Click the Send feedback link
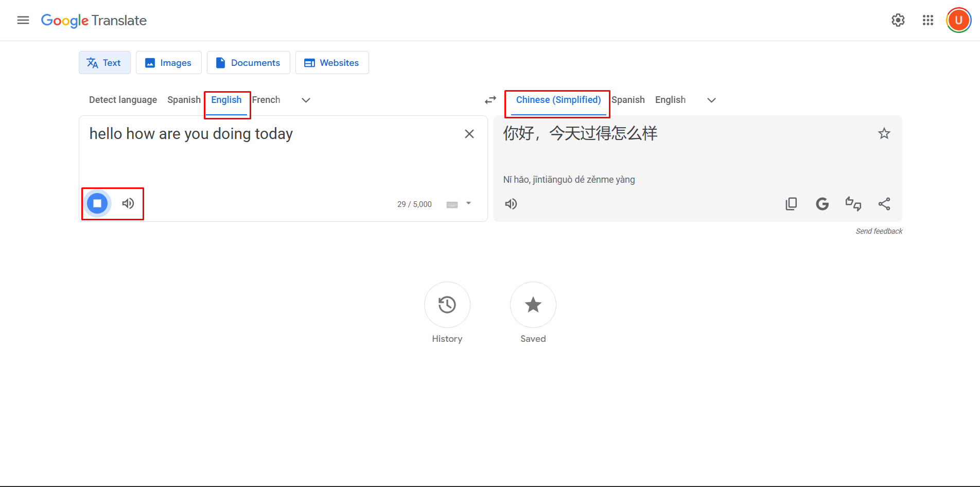The height and width of the screenshot is (487, 980). 879,231
